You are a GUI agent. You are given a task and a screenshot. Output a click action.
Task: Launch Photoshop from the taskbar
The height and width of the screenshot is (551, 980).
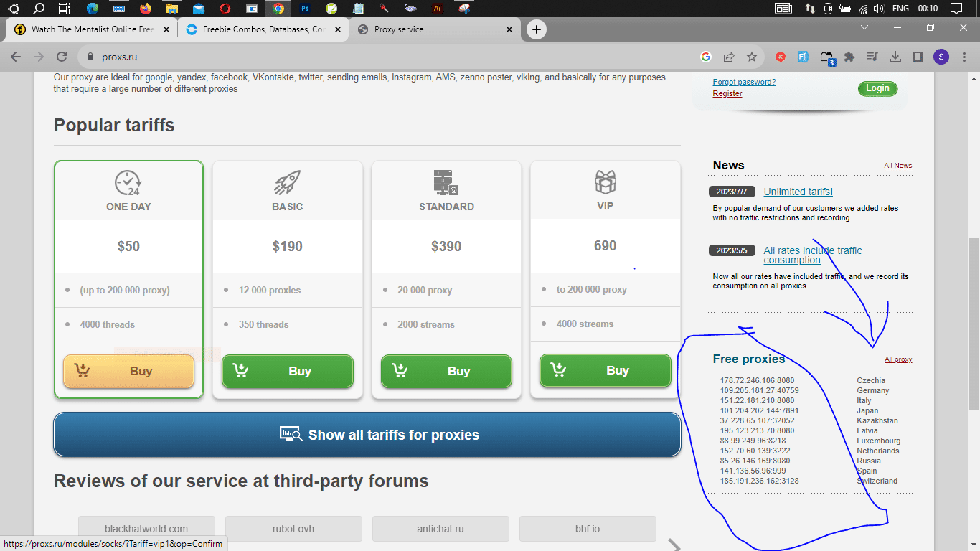(x=306, y=9)
